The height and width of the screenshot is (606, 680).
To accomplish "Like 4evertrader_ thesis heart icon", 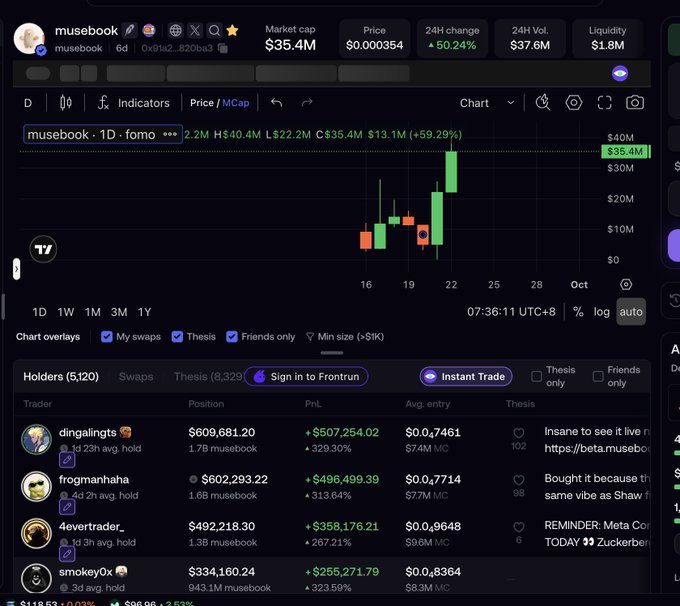I will [x=519, y=527].
